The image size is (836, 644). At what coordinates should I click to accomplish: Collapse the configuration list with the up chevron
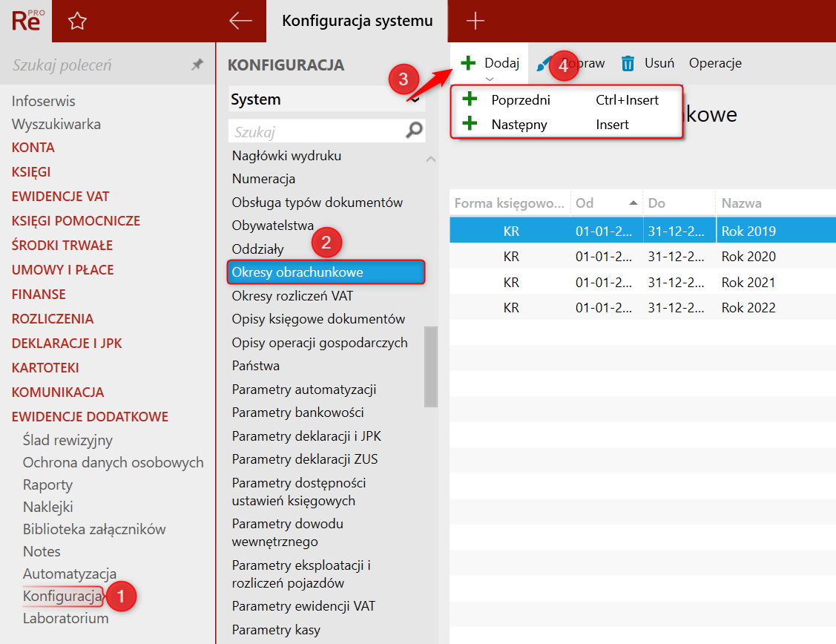431,159
